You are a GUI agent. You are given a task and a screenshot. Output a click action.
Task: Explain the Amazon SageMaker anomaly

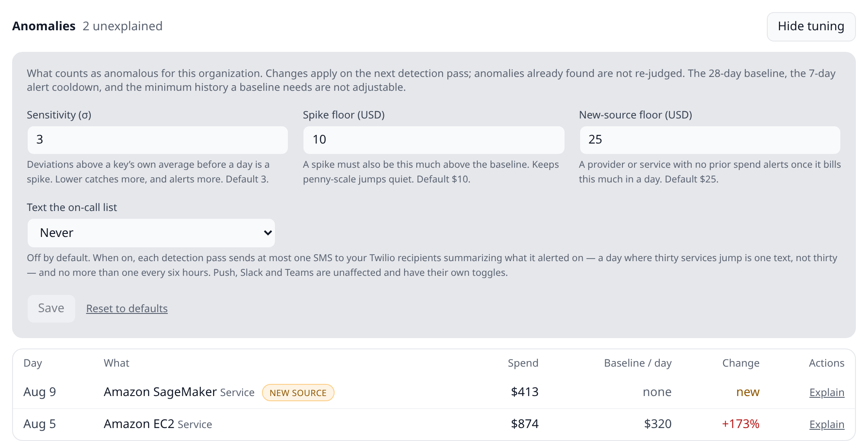(x=827, y=393)
